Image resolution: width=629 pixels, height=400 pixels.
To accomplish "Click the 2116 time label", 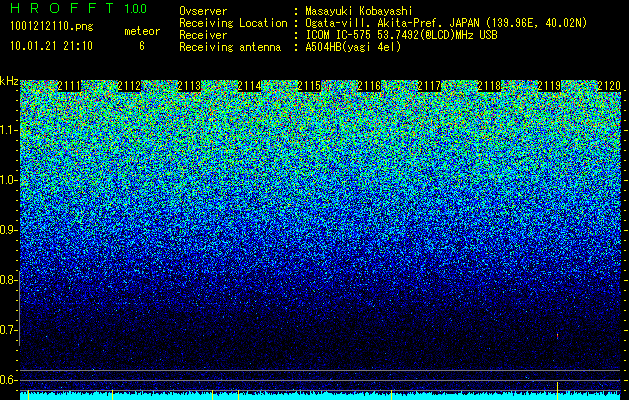I will click(x=369, y=86).
